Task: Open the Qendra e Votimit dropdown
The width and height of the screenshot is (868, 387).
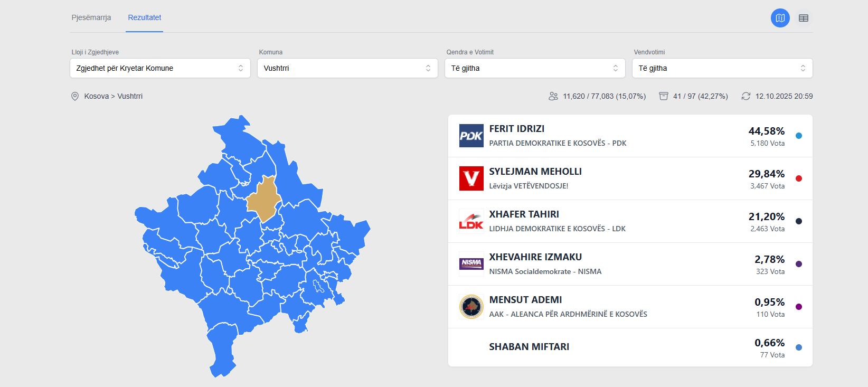Action: click(535, 68)
